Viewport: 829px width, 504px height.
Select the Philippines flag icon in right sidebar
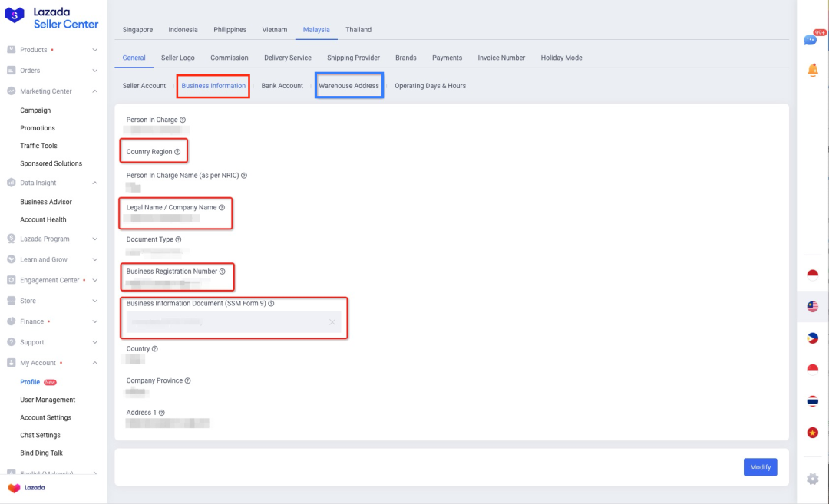pos(813,338)
